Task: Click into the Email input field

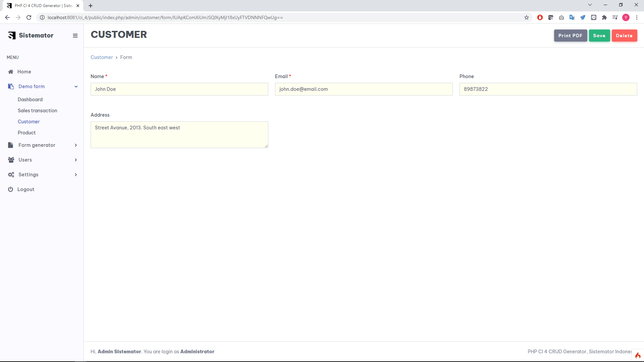Action: (364, 89)
